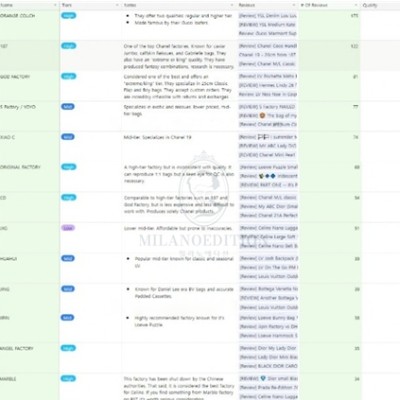Open the Bottega Veneta review link
The width and height of the screenshot is (400, 400).
pos(269,289)
